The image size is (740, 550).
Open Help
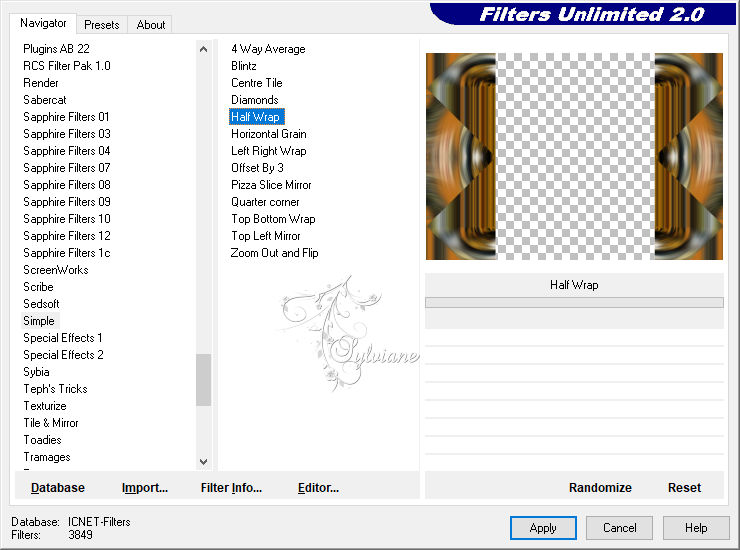696,528
